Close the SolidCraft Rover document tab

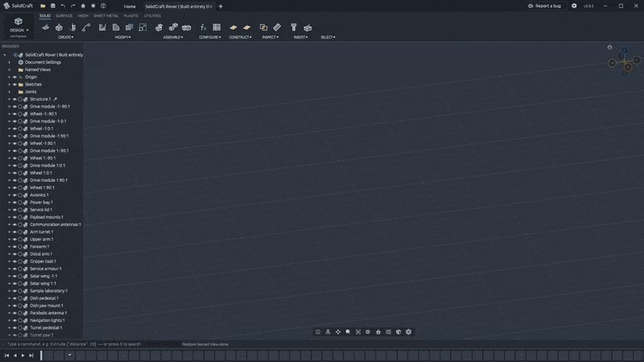click(x=212, y=6)
